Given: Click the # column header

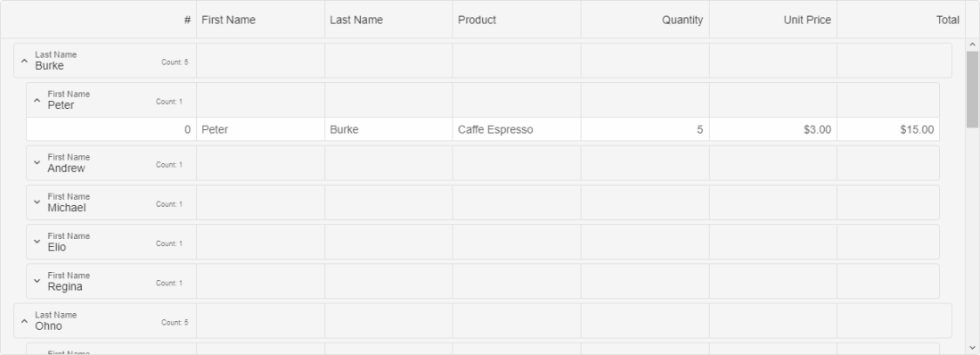Looking at the screenshot, I should tap(99, 20).
